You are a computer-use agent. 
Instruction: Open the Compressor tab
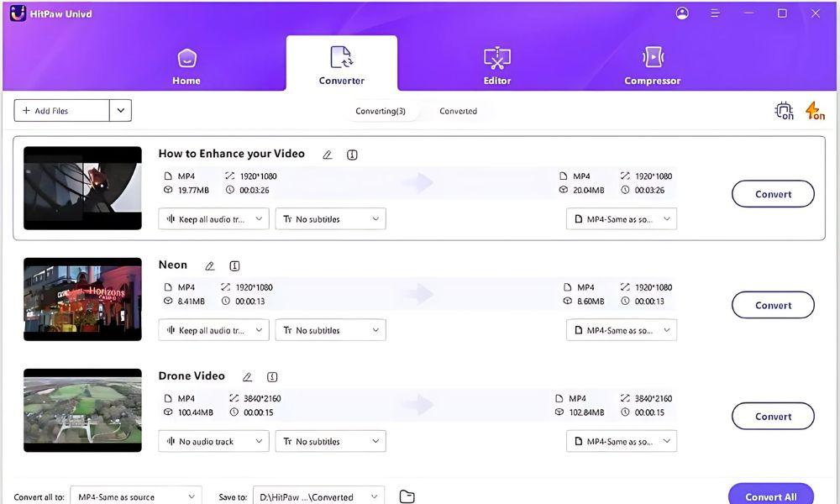point(653,66)
